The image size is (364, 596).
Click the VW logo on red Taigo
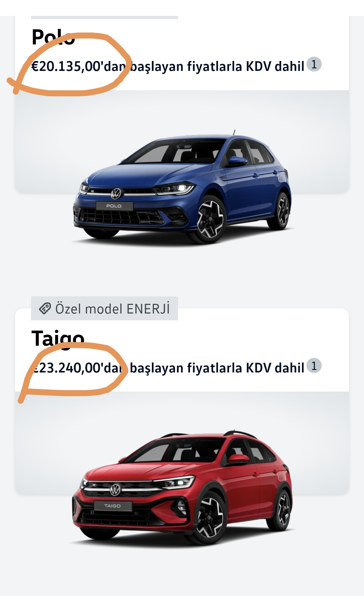[x=115, y=490]
